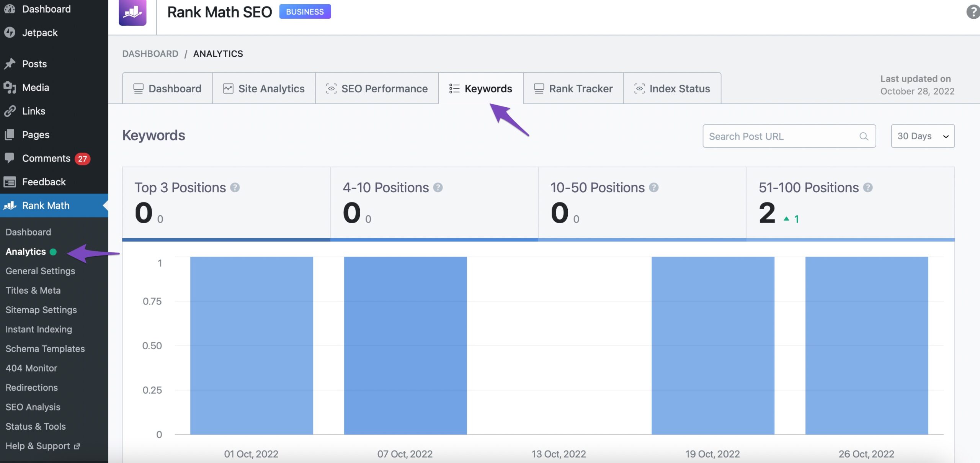This screenshot has width=980, height=463.
Task: Go to Redirections in Rank Math submenu
Action: 32,388
